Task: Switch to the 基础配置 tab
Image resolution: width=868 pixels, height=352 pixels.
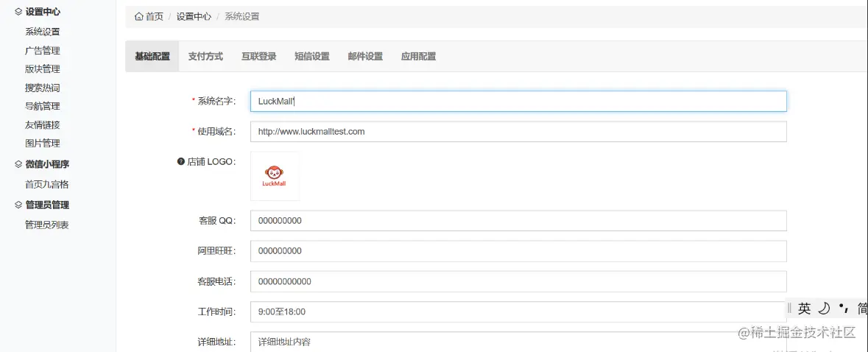Action: (152, 57)
